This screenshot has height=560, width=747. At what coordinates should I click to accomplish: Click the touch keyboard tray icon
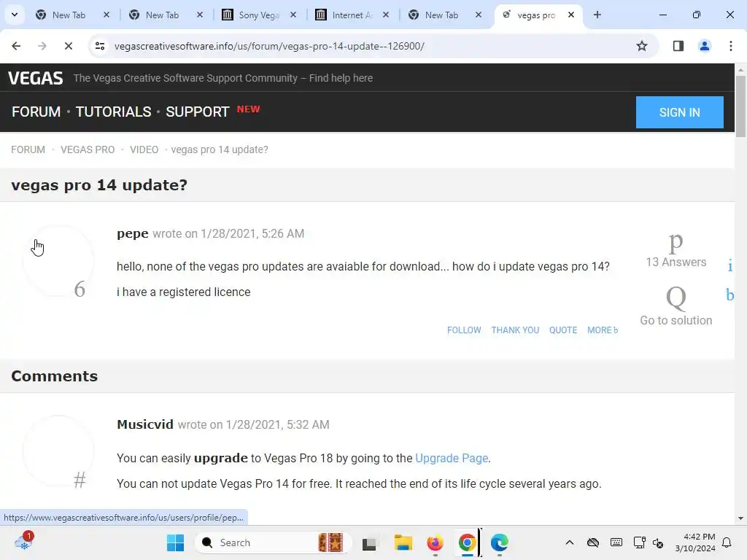(616, 542)
